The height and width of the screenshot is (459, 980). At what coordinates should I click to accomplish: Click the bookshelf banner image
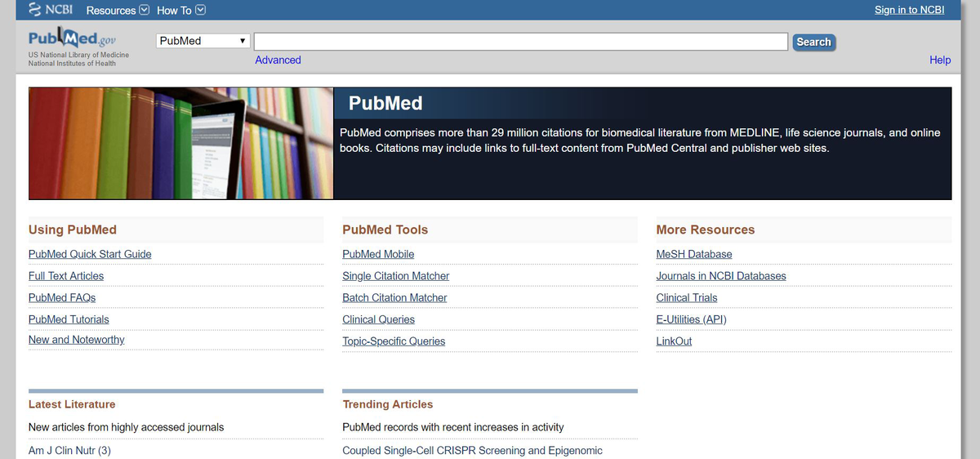point(181,143)
